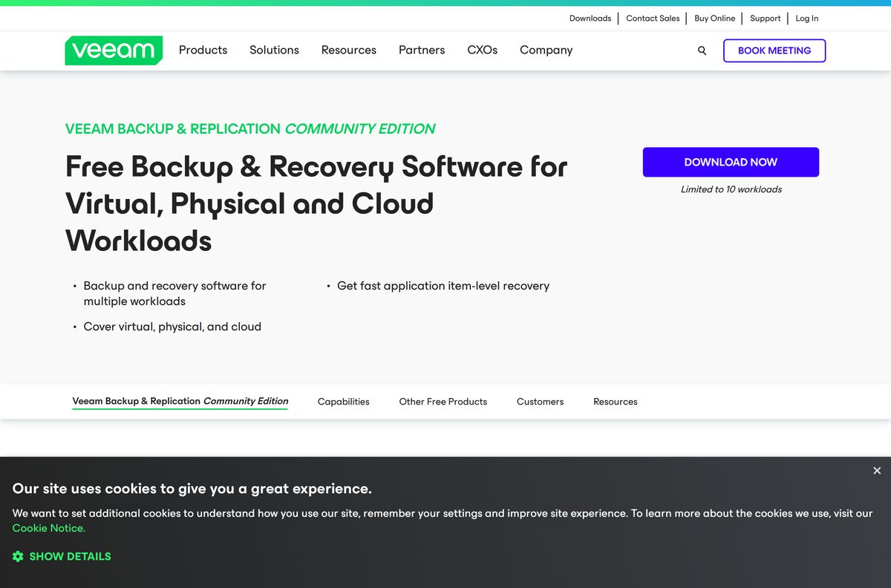Screen dimensions: 891x588
Task: Open the Downloads link
Action: pos(590,19)
